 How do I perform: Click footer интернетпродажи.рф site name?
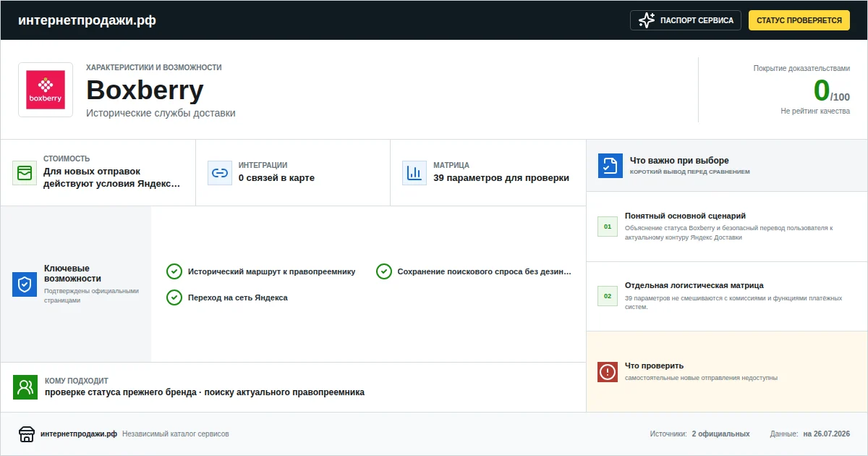point(79,434)
